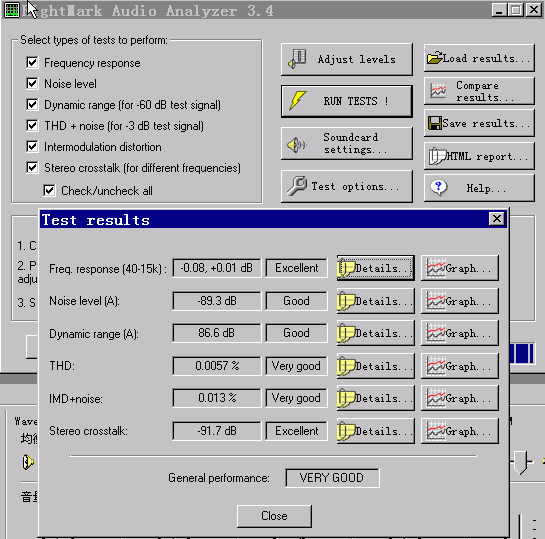This screenshot has height=539, width=545.
Task: Click the Load results button
Action: pos(479,58)
